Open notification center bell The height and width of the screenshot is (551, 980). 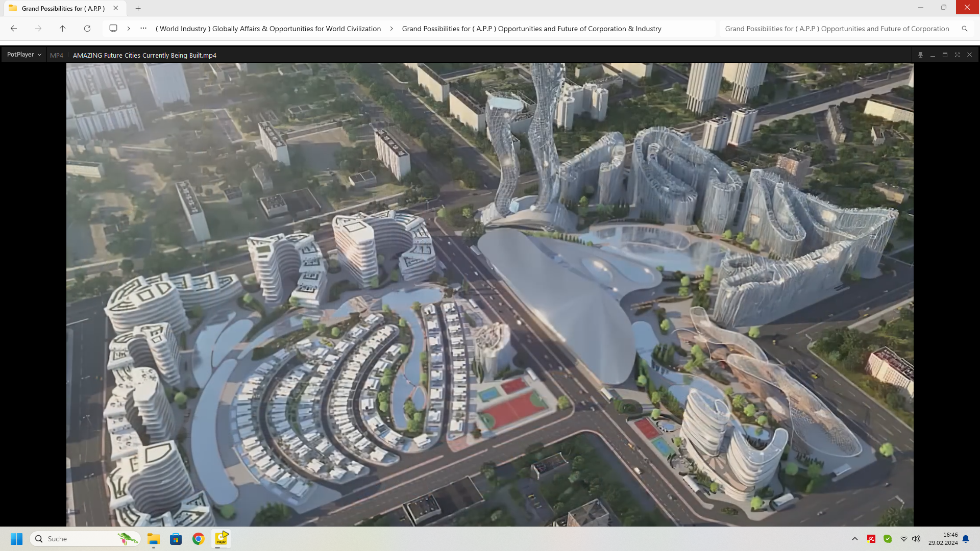[x=966, y=539]
